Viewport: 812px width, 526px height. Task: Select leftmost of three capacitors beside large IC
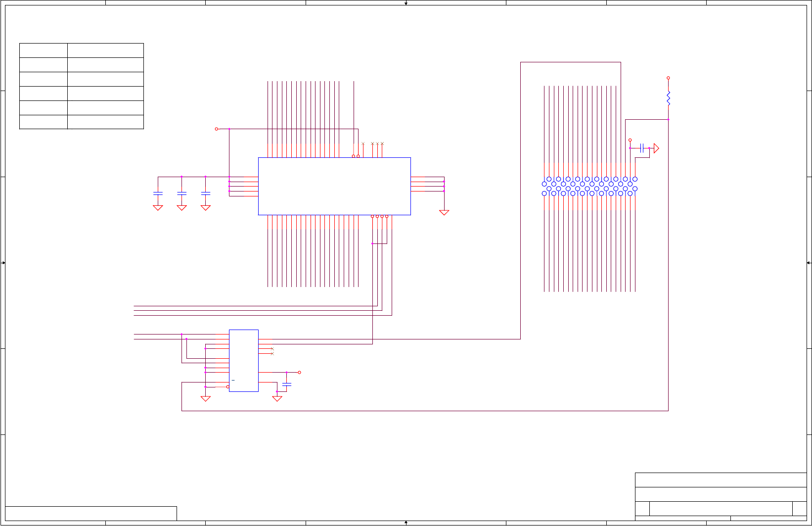(x=158, y=192)
